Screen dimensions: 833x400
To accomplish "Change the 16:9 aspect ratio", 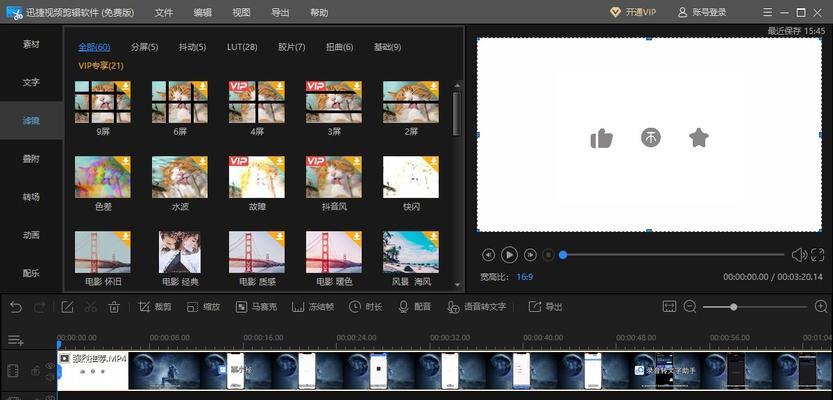I will coord(524,277).
